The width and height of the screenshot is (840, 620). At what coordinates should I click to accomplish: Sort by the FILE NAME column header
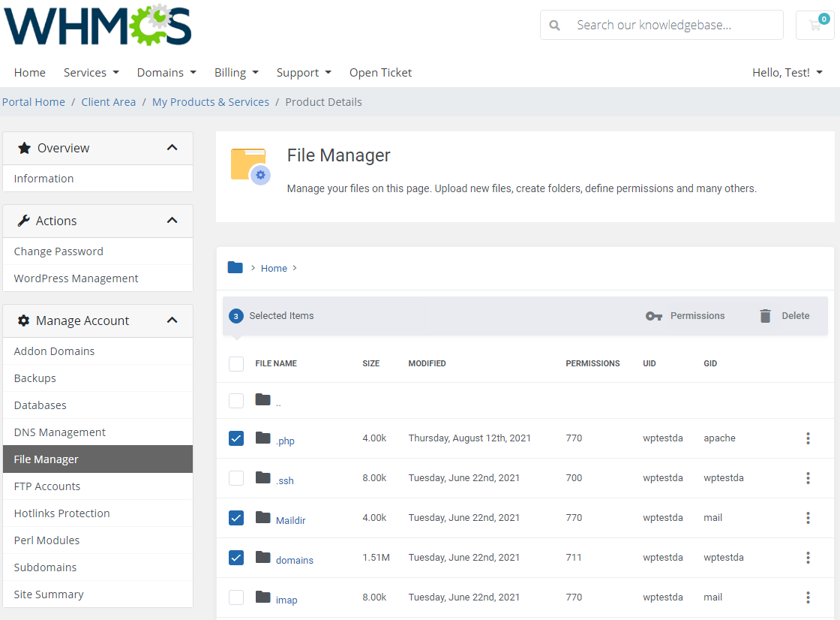[276, 363]
